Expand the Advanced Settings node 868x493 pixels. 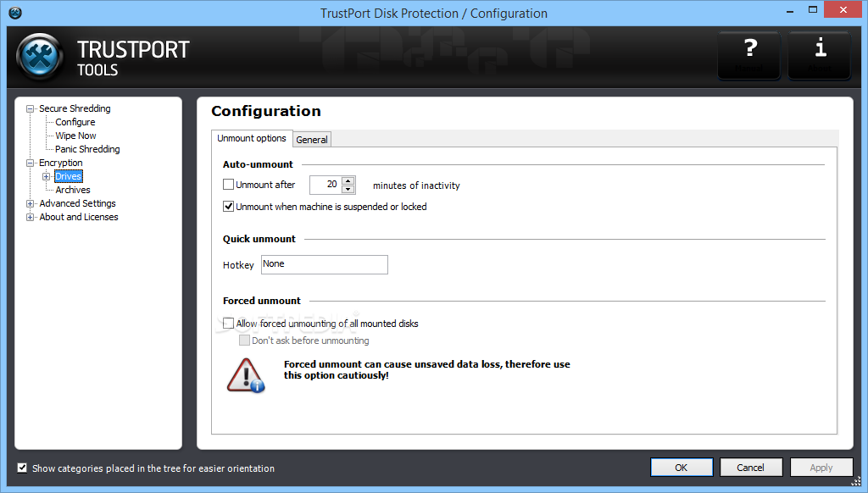pyautogui.click(x=30, y=203)
